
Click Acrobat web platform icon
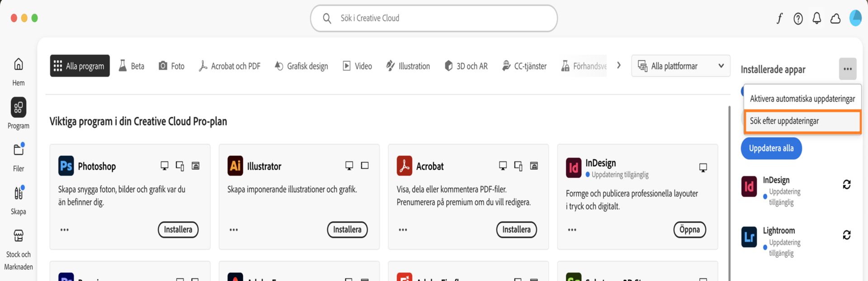click(x=534, y=166)
